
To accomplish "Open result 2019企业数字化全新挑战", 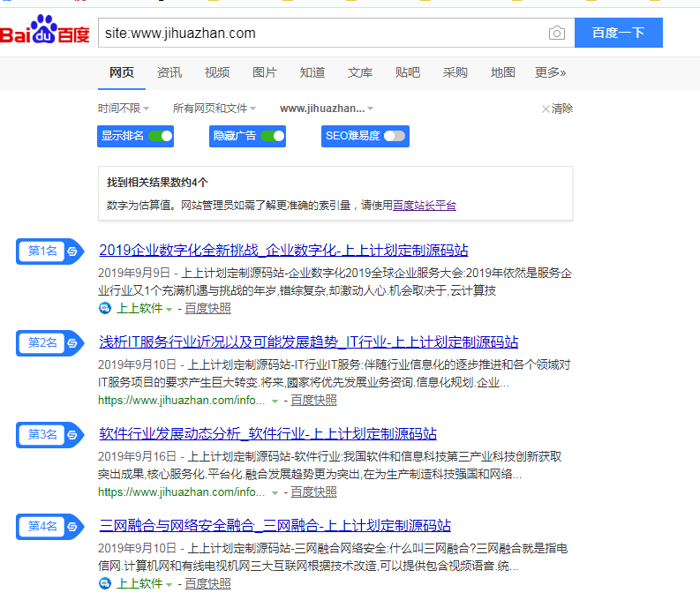I will point(283,250).
